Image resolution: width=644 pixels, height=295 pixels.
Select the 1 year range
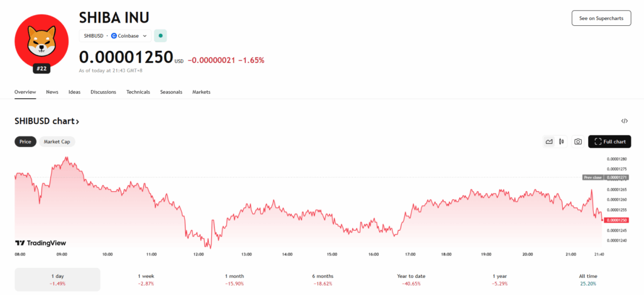point(499,279)
